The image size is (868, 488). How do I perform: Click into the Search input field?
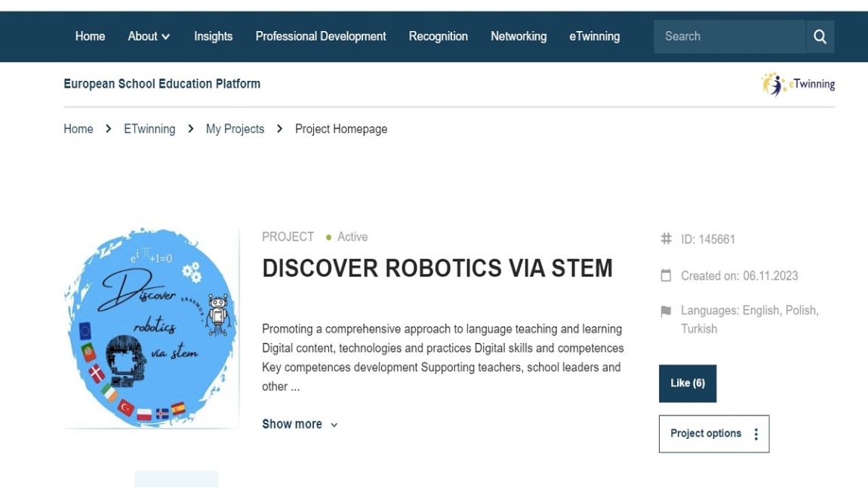pos(728,36)
